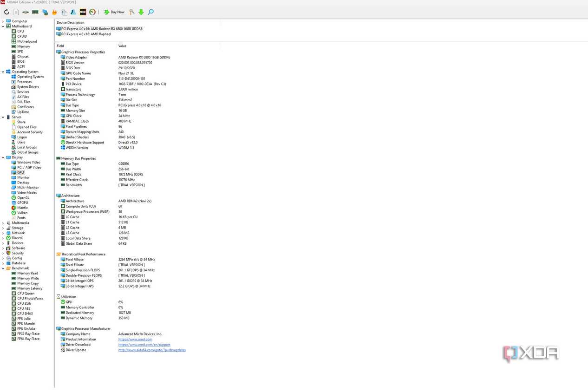Open the OSD panel toolbar icon
Screen dimensions: 588x392
click(83, 12)
